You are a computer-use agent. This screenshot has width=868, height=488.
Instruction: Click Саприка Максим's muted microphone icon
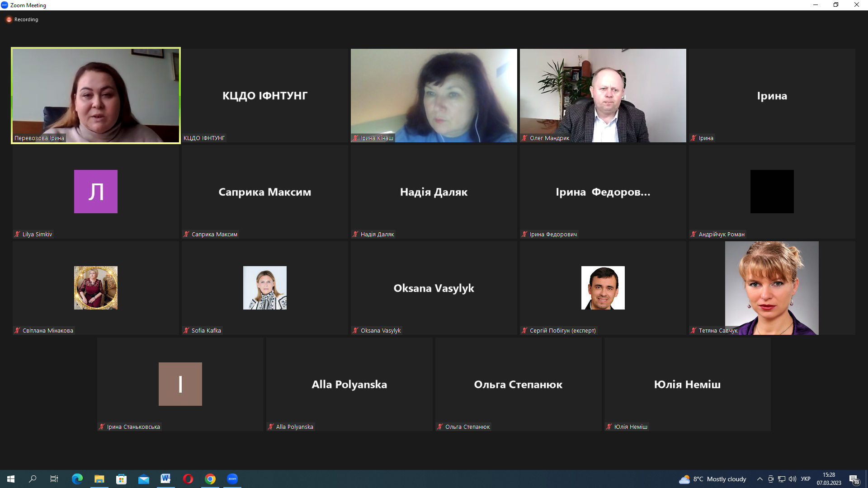click(x=186, y=234)
